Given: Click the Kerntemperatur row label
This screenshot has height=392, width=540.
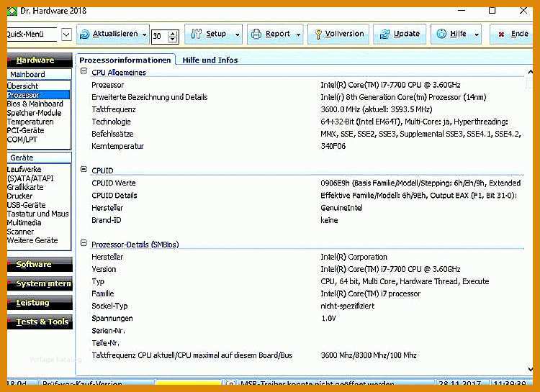Looking at the screenshot, I should click(x=118, y=146).
